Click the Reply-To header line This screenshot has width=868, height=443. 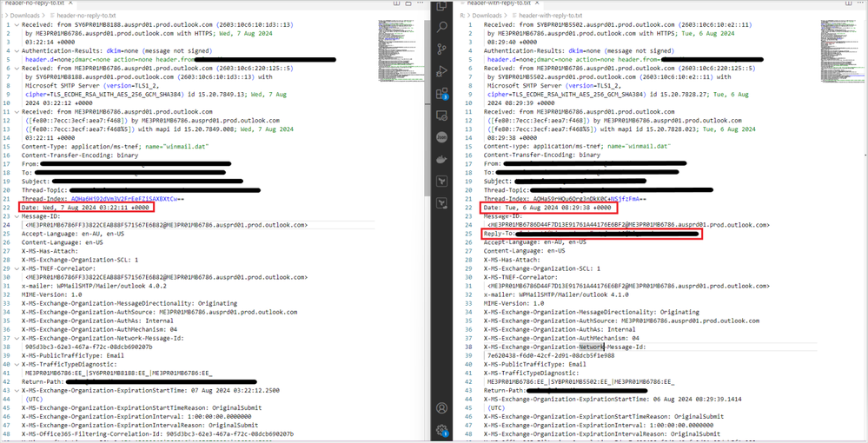[591, 234]
